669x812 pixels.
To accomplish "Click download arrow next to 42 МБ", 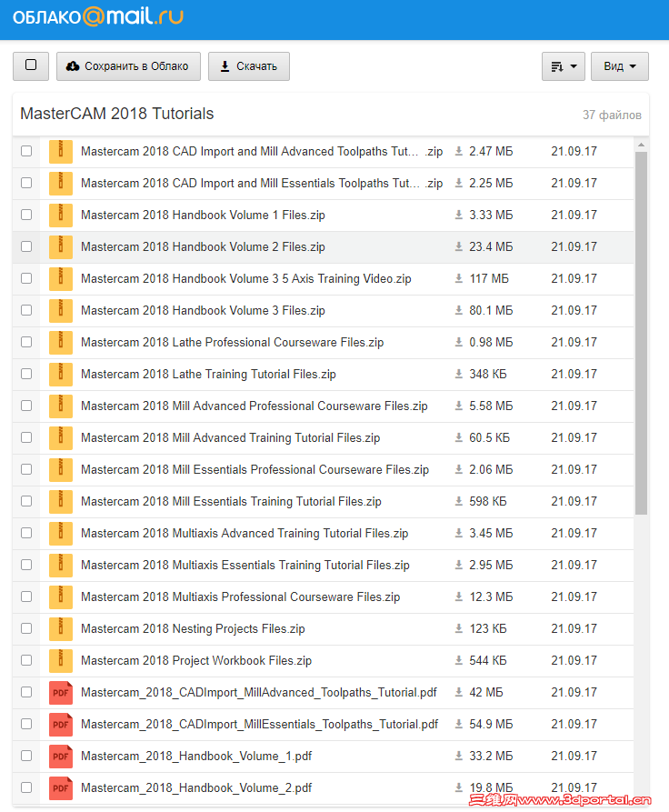I will point(459,692).
